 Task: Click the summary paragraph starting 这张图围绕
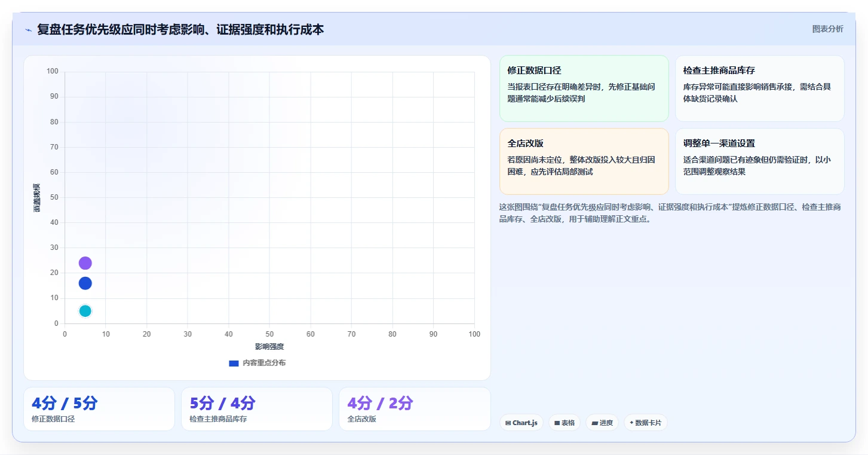[x=670, y=213]
